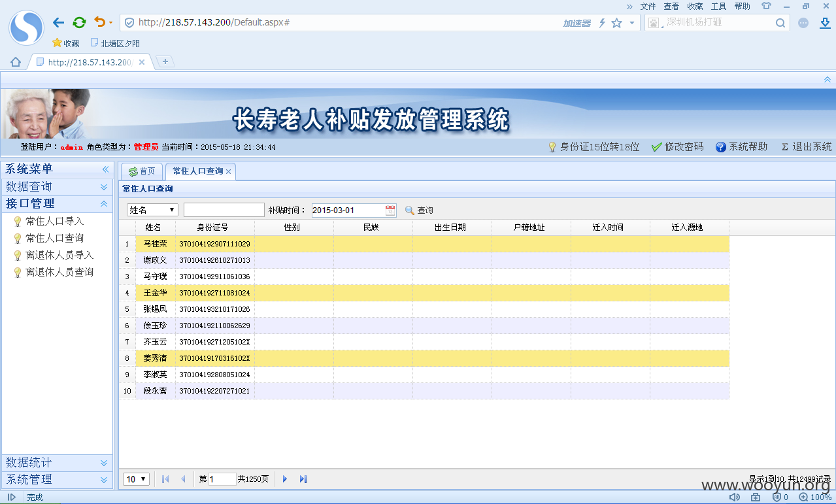Viewport: 836px width, 504px height.
Task: Open the address bar dropdown arrow
Action: 631,23
